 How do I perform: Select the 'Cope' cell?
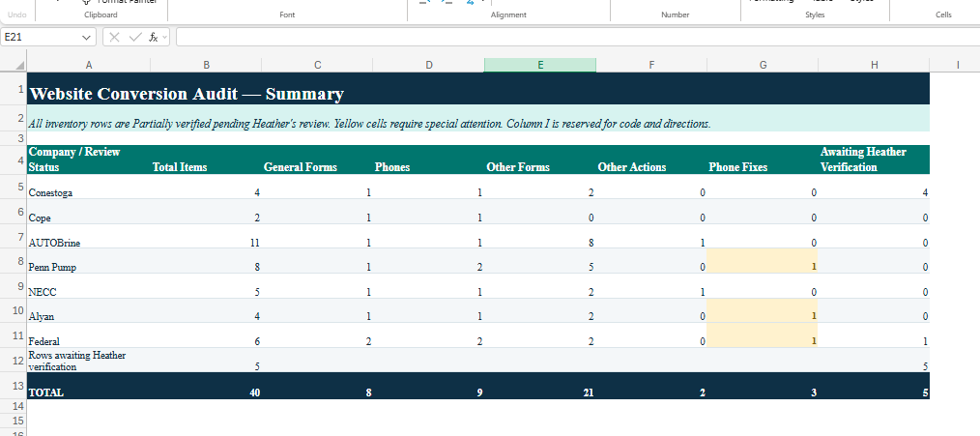[x=89, y=212]
